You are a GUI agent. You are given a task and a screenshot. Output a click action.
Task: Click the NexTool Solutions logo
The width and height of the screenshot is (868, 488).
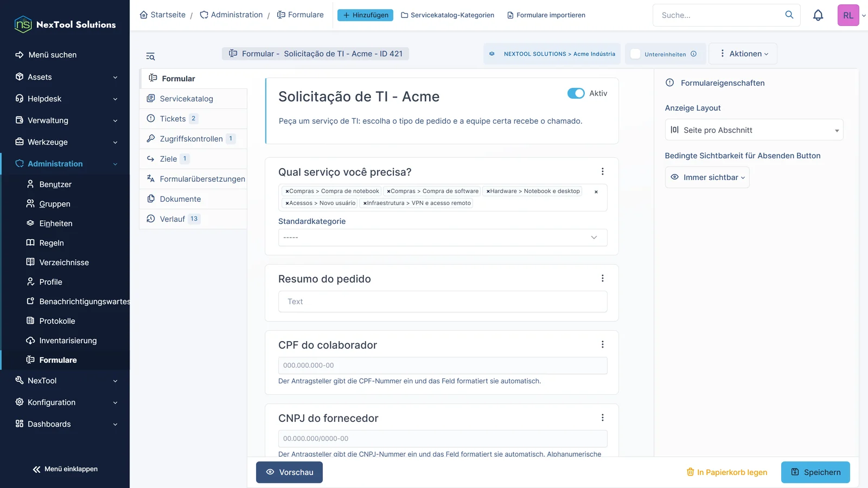[x=65, y=24]
